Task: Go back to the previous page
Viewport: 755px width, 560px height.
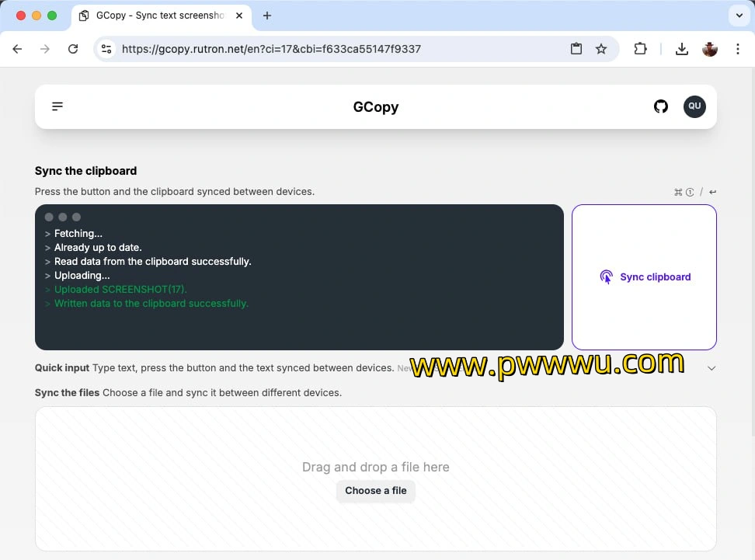Action: point(17,49)
